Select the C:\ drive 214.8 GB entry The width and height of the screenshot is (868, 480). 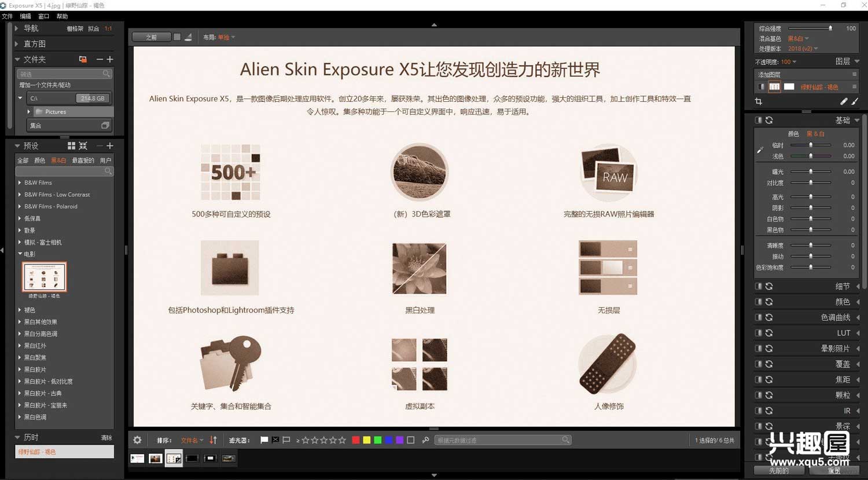click(68, 98)
